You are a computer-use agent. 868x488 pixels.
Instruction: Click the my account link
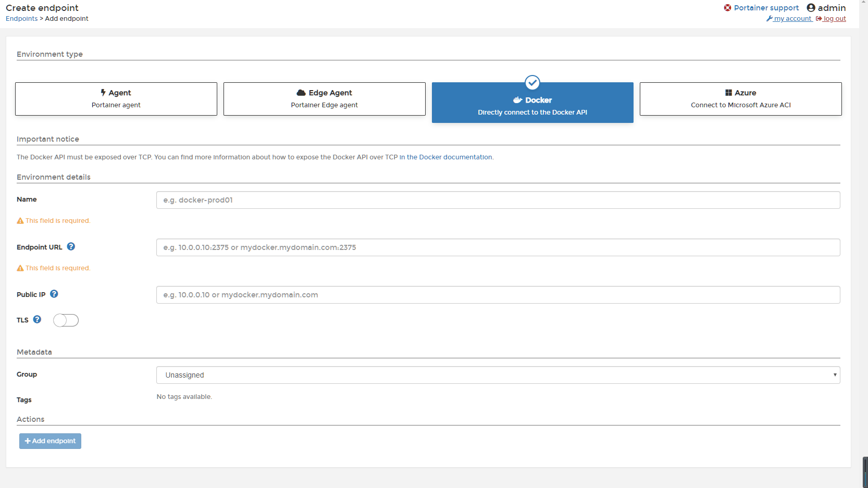pos(792,18)
